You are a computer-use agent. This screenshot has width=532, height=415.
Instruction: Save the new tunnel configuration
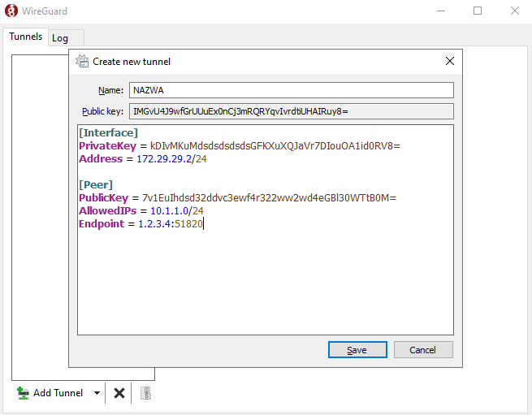(357, 349)
